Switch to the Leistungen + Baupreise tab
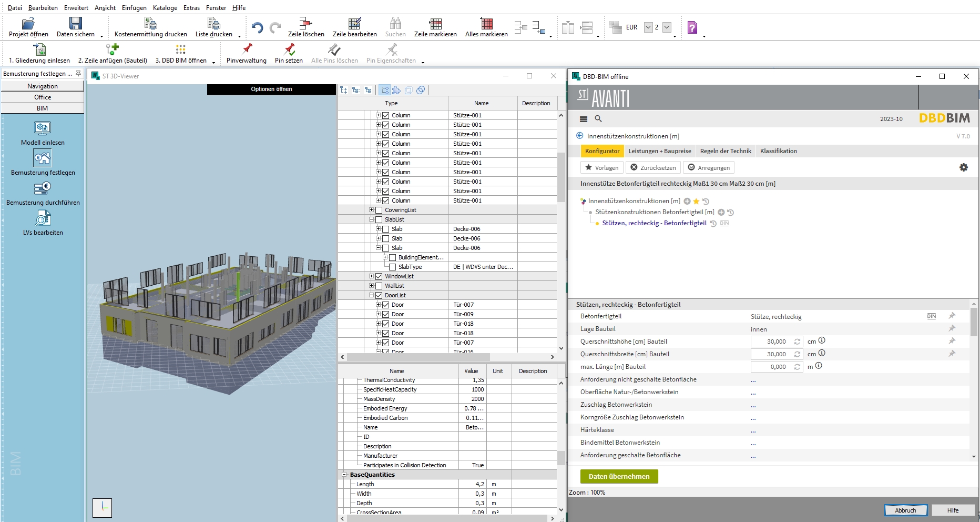The width and height of the screenshot is (980, 522). coord(660,151)
